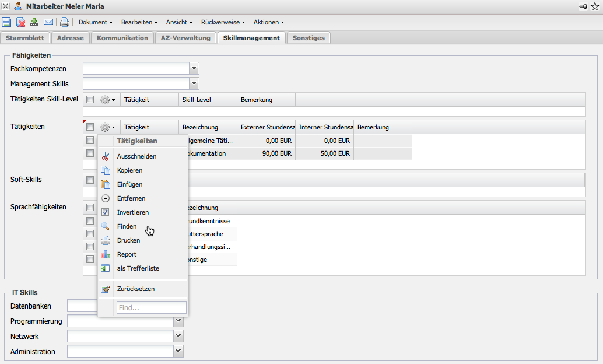Click the Find... input in popup menu

click(x=151, y=307)
